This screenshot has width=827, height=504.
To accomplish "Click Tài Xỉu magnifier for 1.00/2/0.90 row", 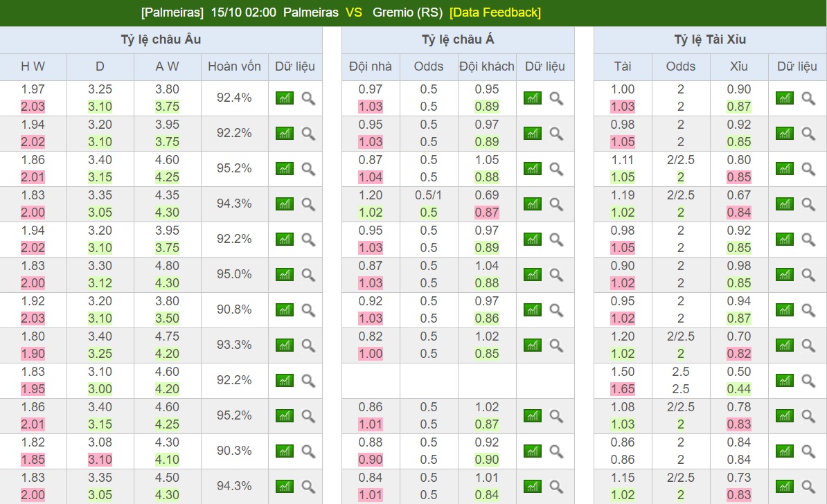I will point(808,98).
